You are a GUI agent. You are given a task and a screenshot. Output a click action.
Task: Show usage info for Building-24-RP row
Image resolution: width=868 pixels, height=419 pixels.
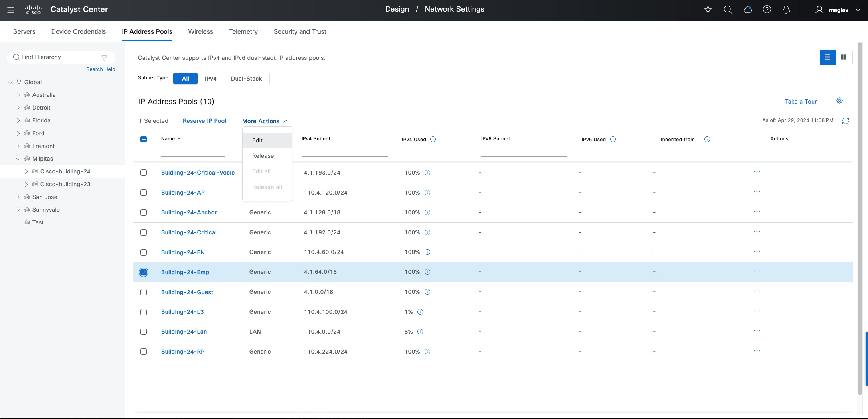click(427, 352)
